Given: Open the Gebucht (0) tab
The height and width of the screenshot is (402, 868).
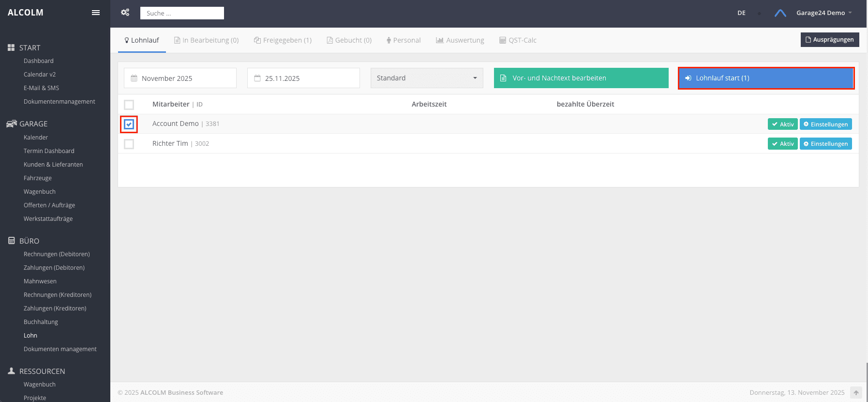Looking at the screenshot, I should pos(349,40).
